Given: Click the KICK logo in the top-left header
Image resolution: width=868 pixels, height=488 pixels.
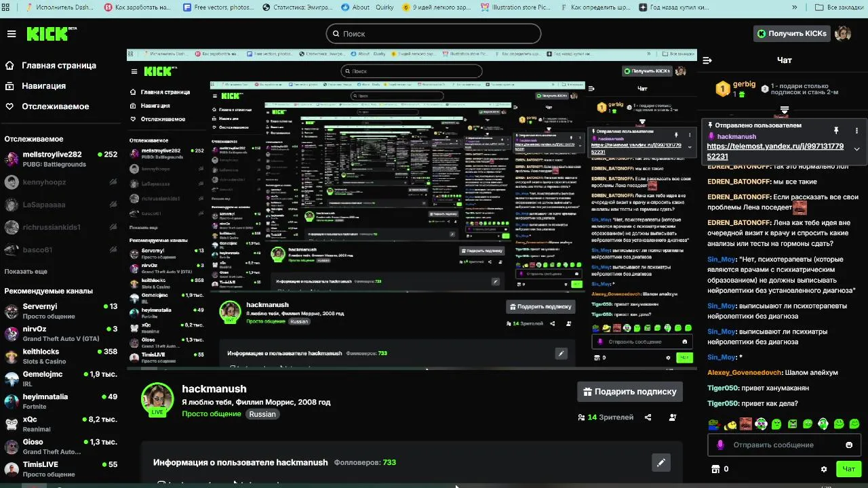Looking at the screenshot, I should pos(52,34).
